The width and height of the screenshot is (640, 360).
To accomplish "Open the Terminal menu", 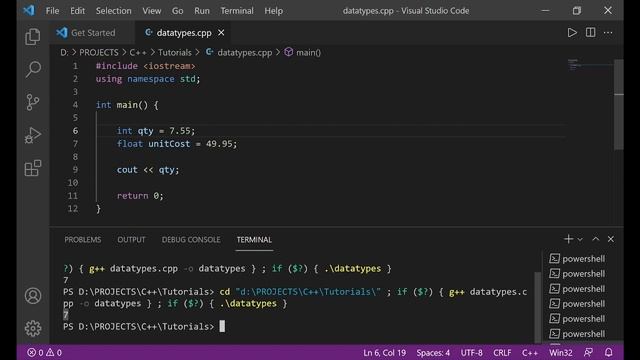I will (237, 11).
